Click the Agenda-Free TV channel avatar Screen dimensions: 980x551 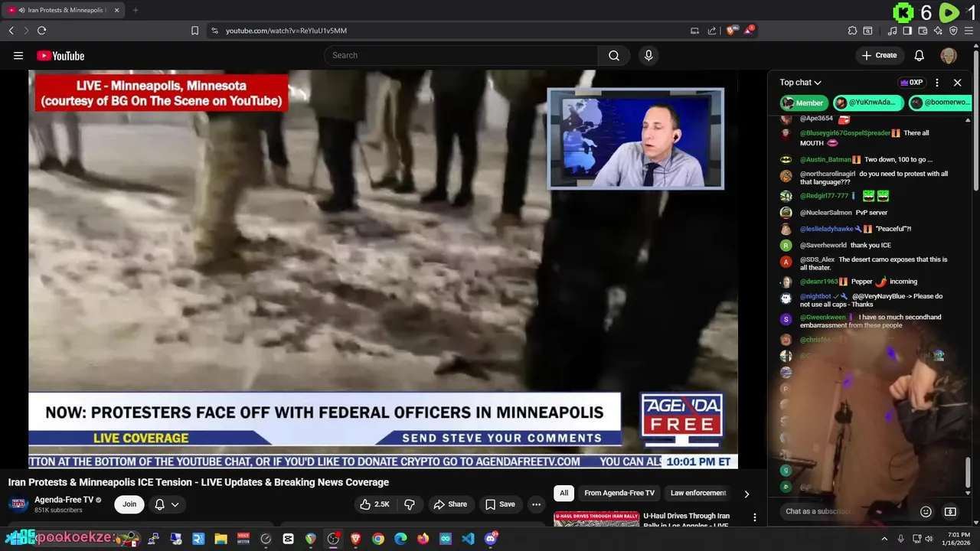point(18,504)
